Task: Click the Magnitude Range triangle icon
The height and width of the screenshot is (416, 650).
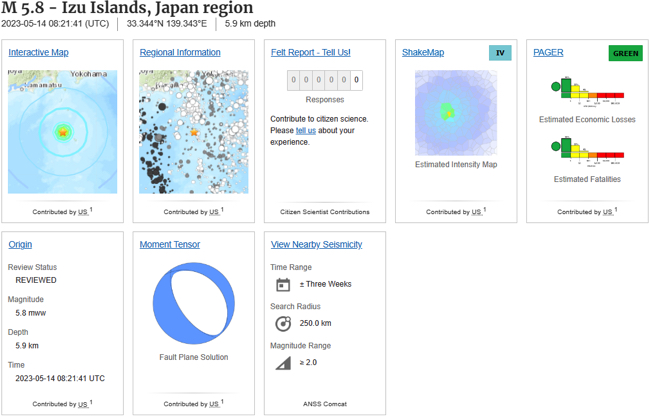Action: click(x=283, y=362)
